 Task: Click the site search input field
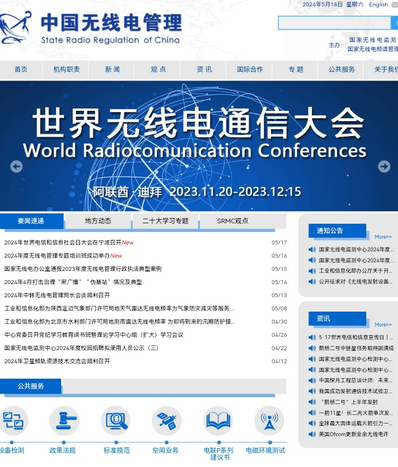[334, 23]
